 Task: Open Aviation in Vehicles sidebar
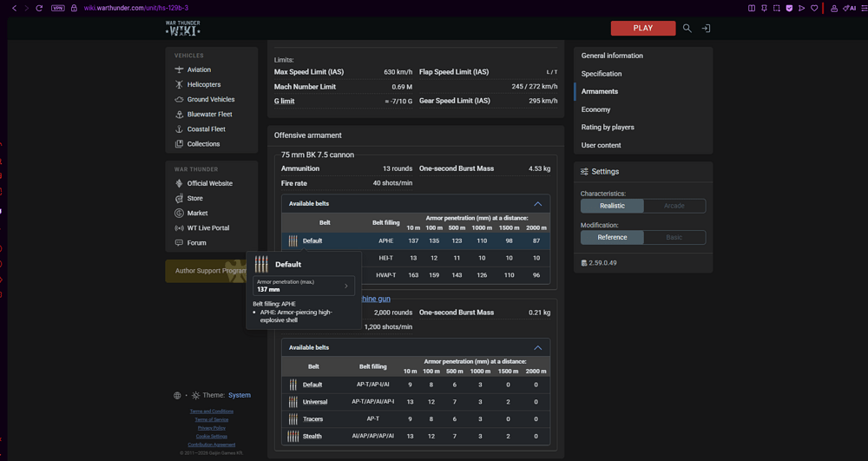click(199, 69)
